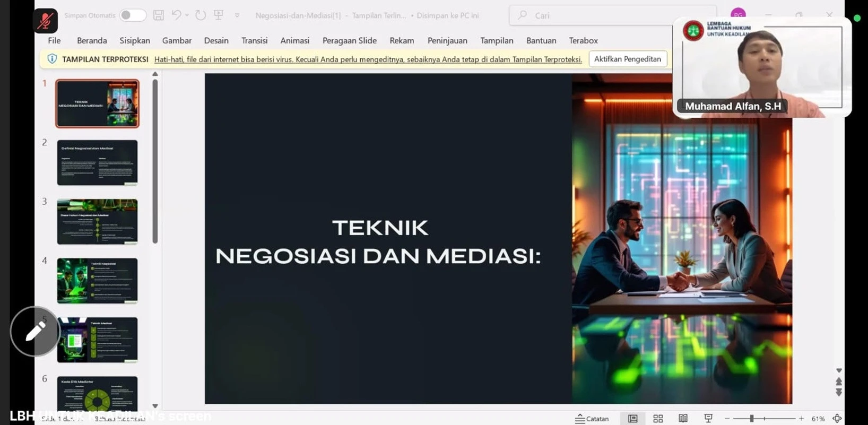This screenshot has width=868, height=425.
Task: Toggle the Simpan Otomatis autosave switch
Action: pyautogui.click(x=132, y=15)
